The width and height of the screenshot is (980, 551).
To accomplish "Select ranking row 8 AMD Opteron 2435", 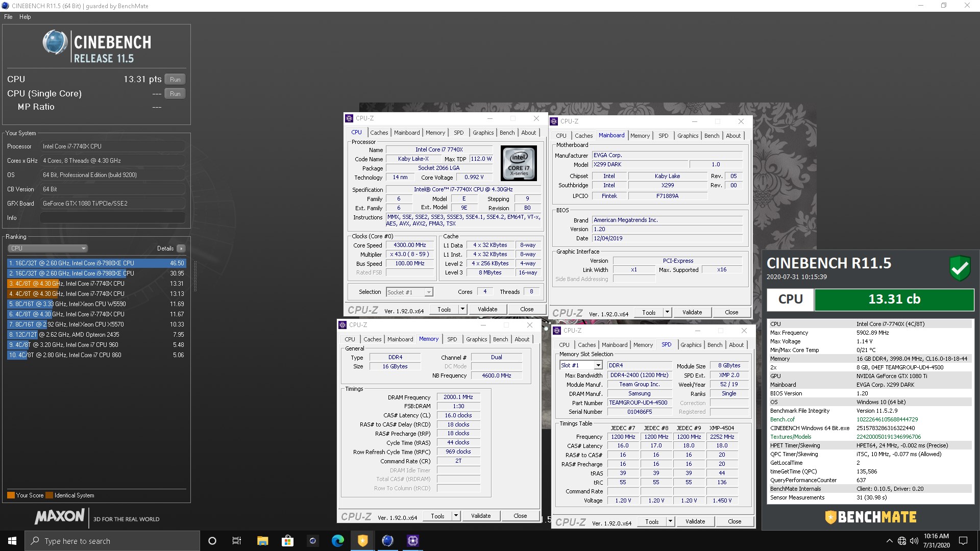I will tap(96, 335).
